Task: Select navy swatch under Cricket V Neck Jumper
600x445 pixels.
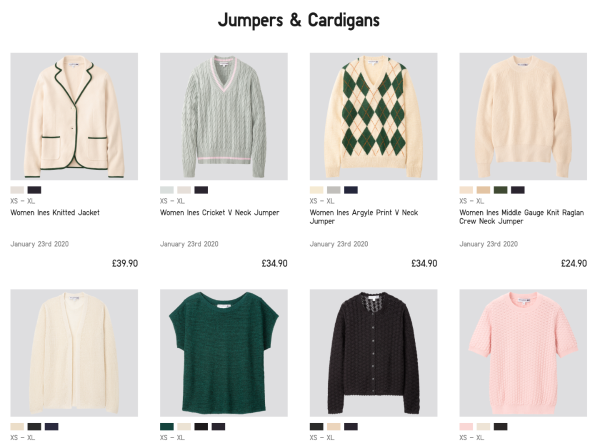Action: [x=201, y=190]
